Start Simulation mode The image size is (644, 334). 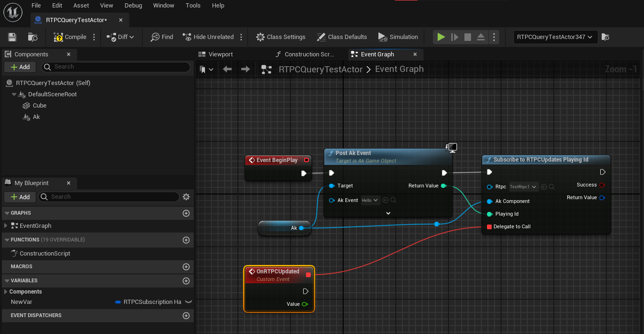(x=398, y=37)
